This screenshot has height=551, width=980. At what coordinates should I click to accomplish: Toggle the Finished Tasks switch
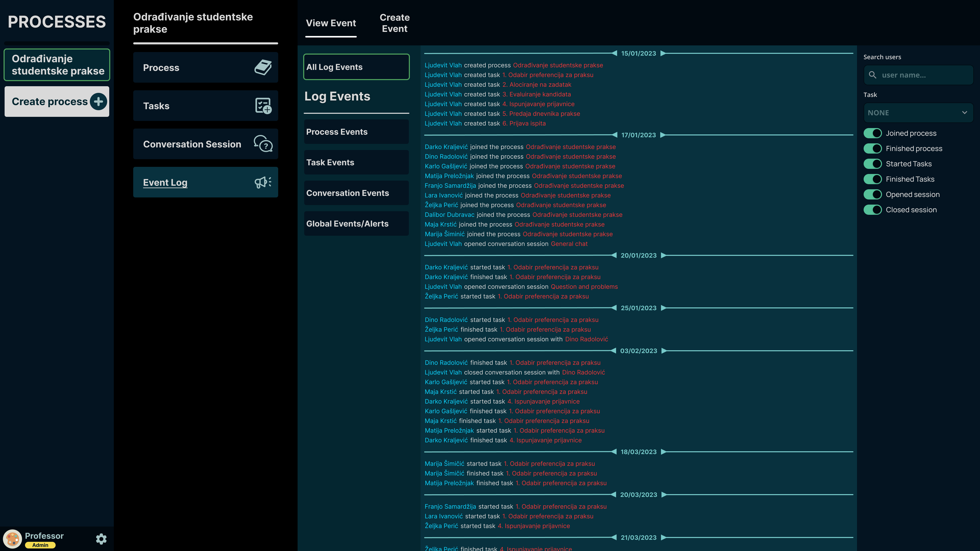pyautogui.click(x=872, y=179)
